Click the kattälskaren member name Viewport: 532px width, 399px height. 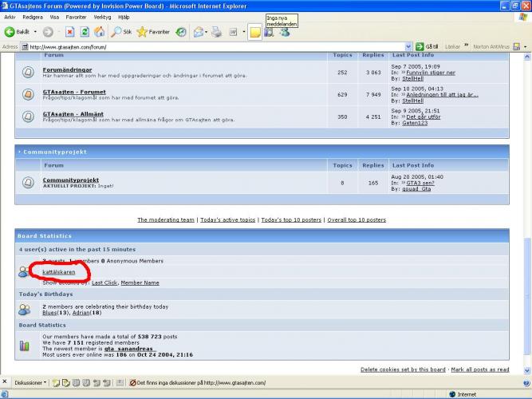click(58, 272)
